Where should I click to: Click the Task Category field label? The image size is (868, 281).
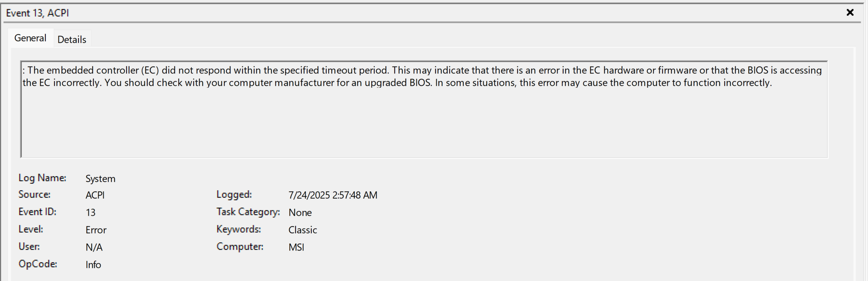coord(248,212)
